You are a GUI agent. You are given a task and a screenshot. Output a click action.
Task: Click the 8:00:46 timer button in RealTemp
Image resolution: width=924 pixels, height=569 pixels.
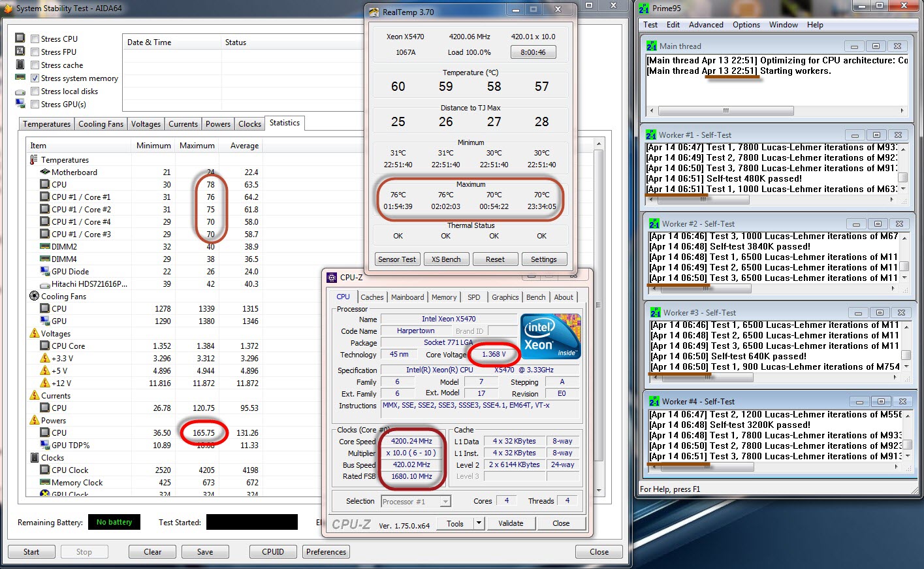(x=534, y=52)
